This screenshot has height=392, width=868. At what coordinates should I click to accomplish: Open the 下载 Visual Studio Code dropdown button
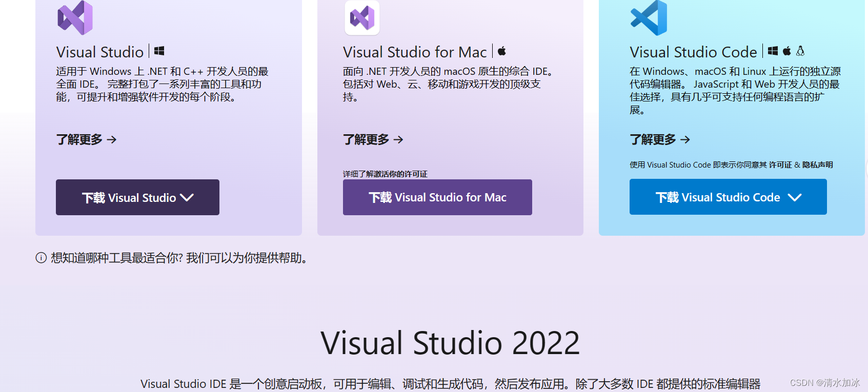pos(728,197)
